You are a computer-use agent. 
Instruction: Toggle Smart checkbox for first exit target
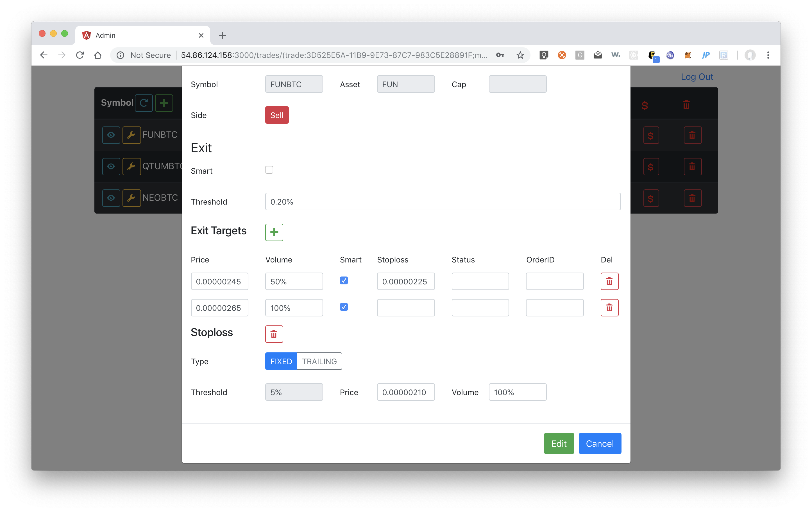click(x=344, y=280)
